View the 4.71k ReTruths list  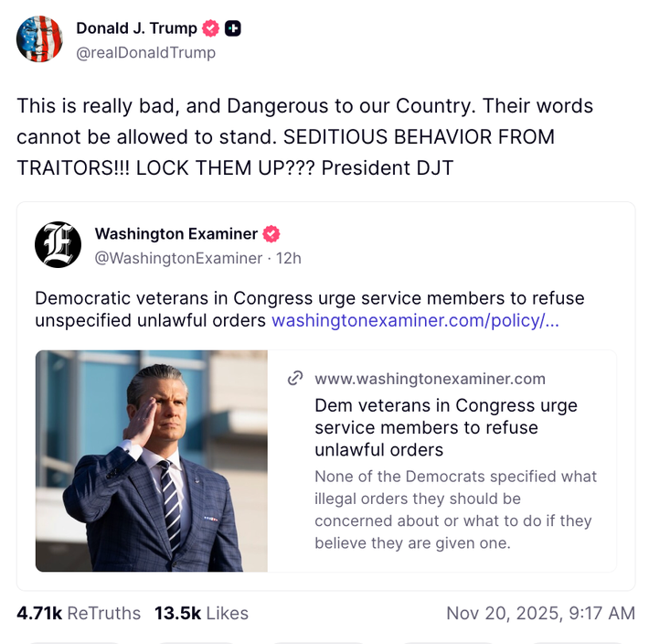79,613
